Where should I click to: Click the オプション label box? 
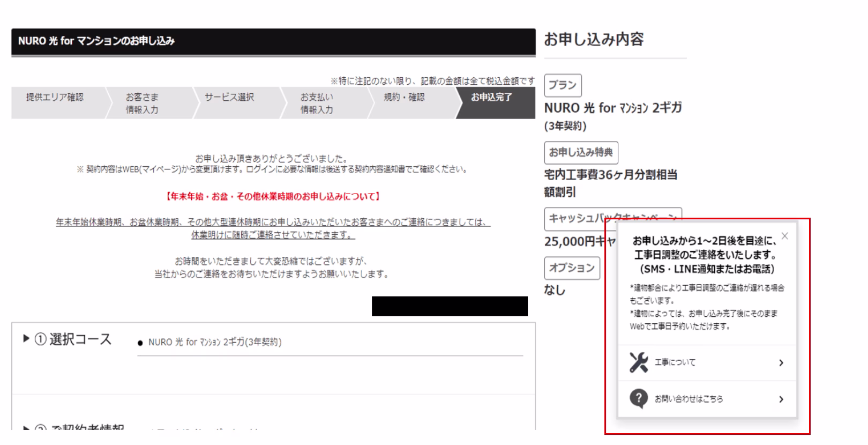click(572, 268)
